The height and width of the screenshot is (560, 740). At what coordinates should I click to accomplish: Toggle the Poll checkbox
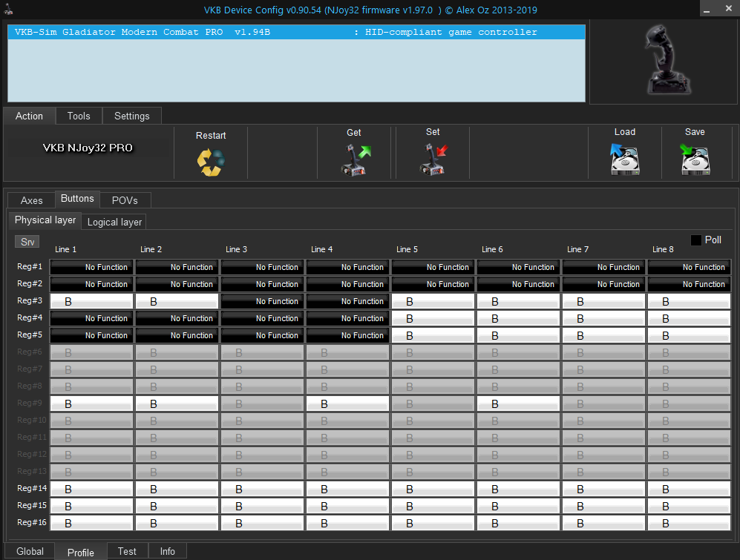(x=695, y=240)
